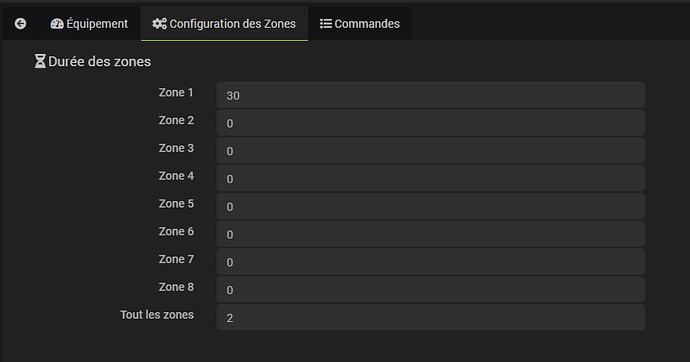The height and width of the screenshot is (362, 690).
Task: Click the Zone 8 duration field
Action: click(430, 289)
